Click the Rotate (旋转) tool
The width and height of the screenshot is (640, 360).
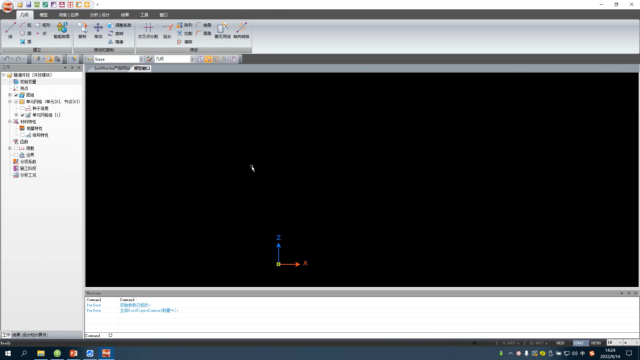tap(116, 33)
